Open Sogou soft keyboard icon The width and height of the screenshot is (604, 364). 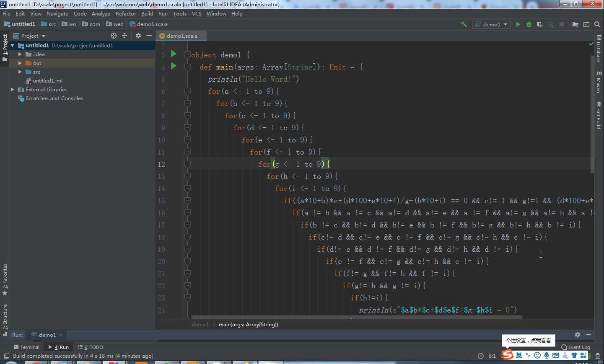[556, 355]
